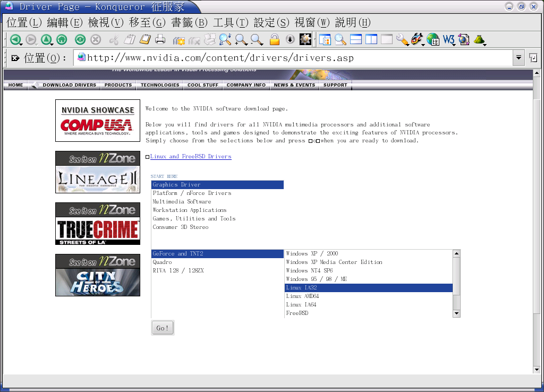Select FreeBSD in the operating system list
The width and height of the screenshot is (544, 392).
(x=297, y=313)
